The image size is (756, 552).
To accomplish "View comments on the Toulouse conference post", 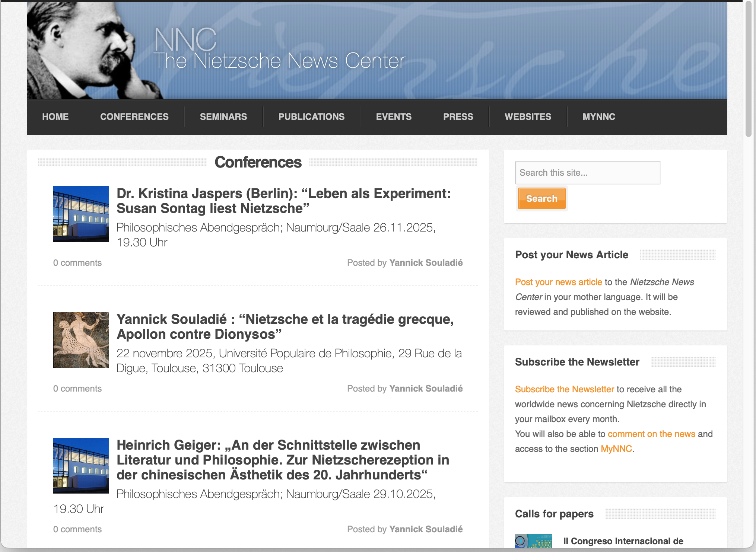I will (77, 389).
